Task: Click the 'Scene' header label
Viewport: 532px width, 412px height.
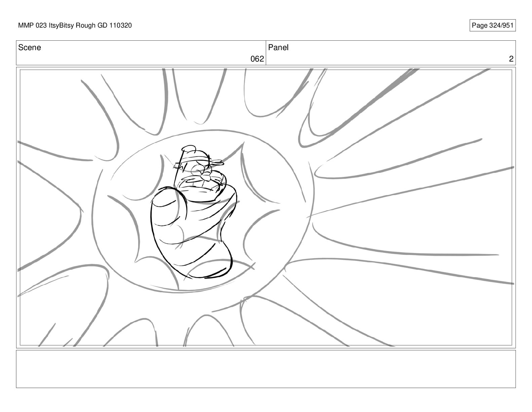Action: tap(30, 47)
